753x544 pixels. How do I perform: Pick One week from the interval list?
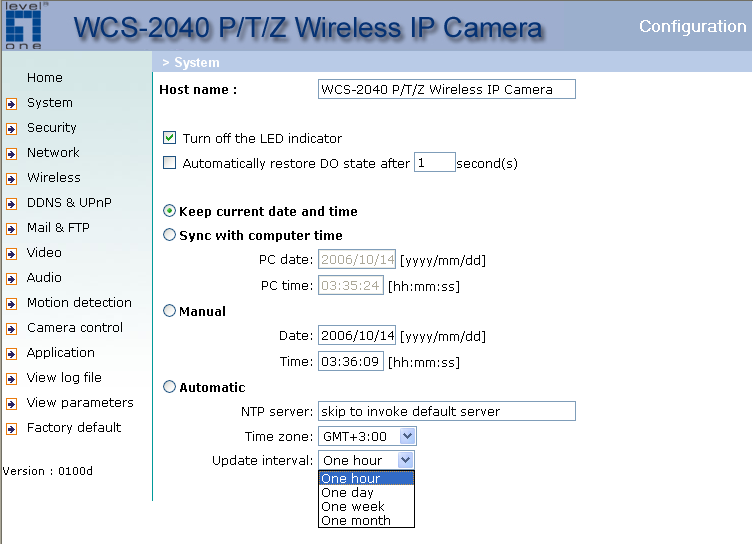(352, 507)
